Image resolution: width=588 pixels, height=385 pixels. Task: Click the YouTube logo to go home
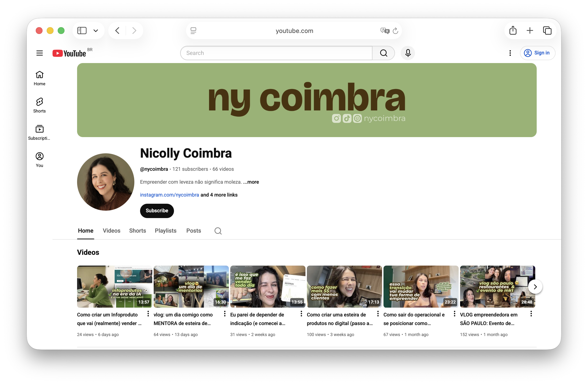click(x=69, y=53)
